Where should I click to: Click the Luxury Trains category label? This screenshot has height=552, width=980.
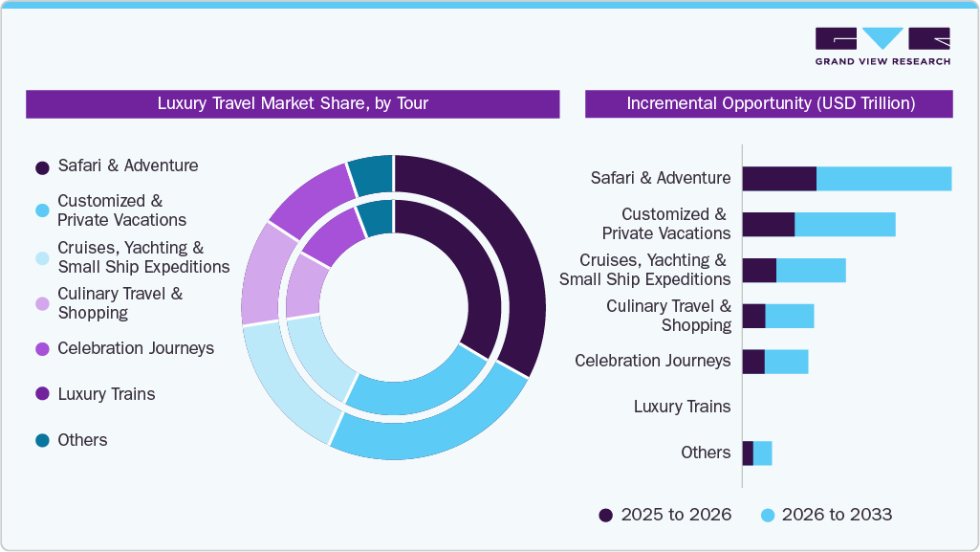point(683,407)
